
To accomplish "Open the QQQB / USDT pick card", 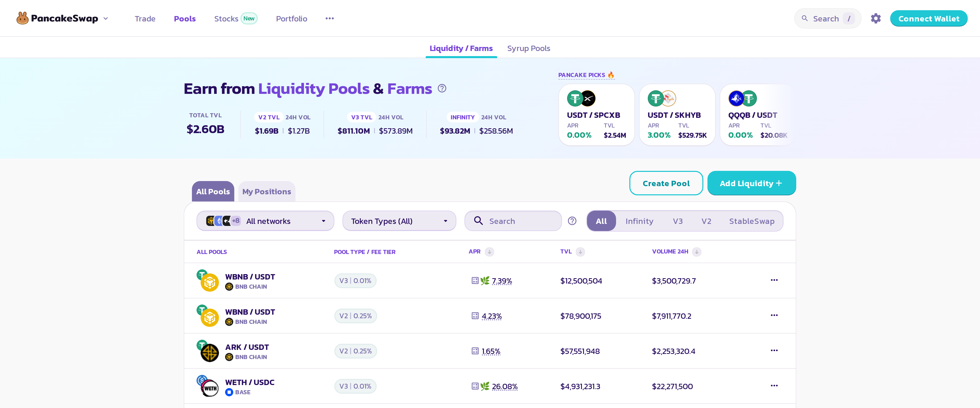I will pos(757,114).
